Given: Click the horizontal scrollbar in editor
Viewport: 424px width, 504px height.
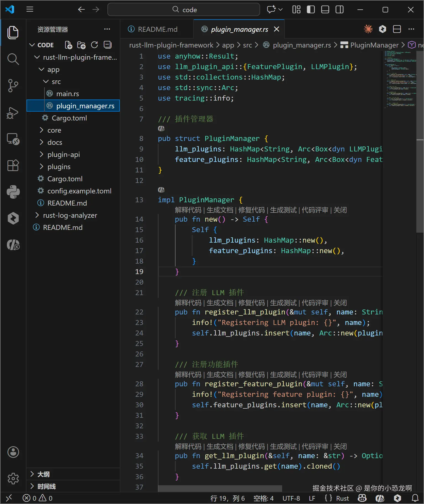Looking at the screenshot, I should point(220,488).
